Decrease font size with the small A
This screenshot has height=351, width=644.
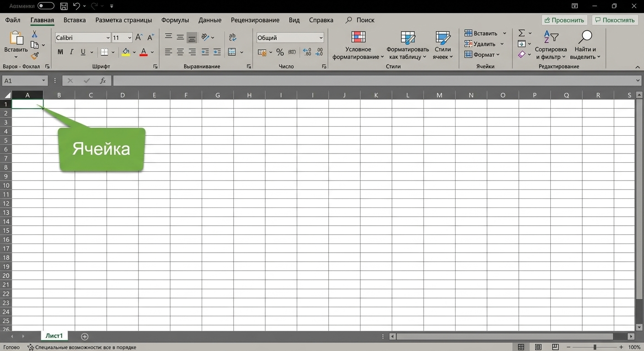[x=150, y=38]
